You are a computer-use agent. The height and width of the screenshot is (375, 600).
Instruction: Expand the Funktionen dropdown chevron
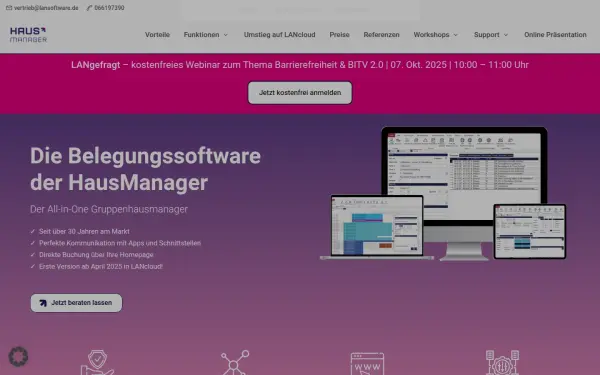[226, 35]
